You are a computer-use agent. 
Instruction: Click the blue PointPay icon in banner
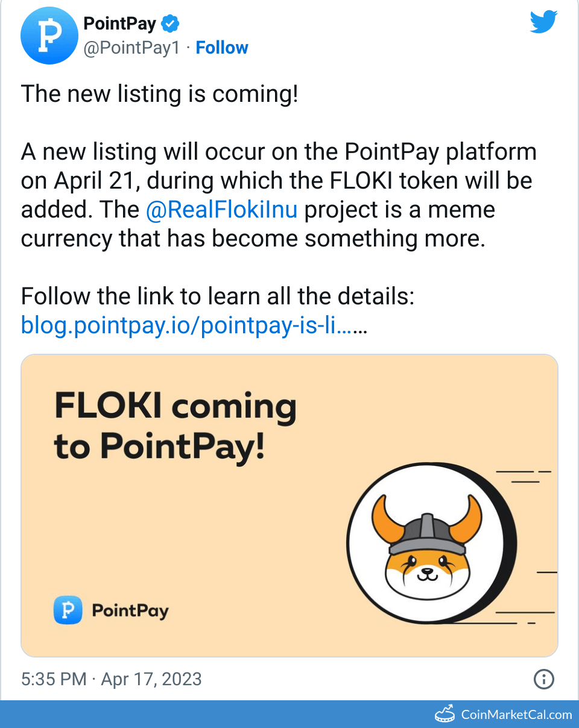tap(68, 610)
